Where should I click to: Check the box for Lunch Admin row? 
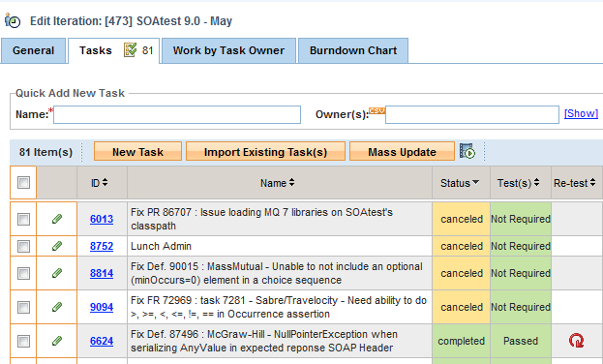pos(23,246)
